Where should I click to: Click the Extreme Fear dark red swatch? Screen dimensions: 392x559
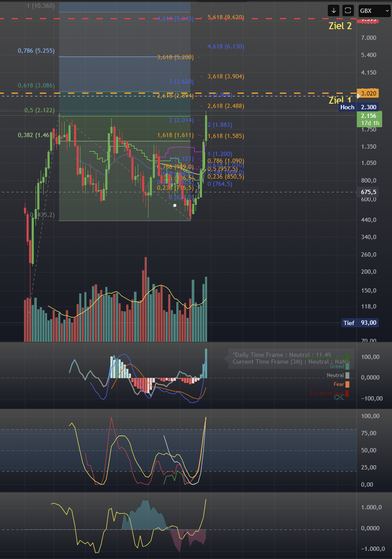347,393
